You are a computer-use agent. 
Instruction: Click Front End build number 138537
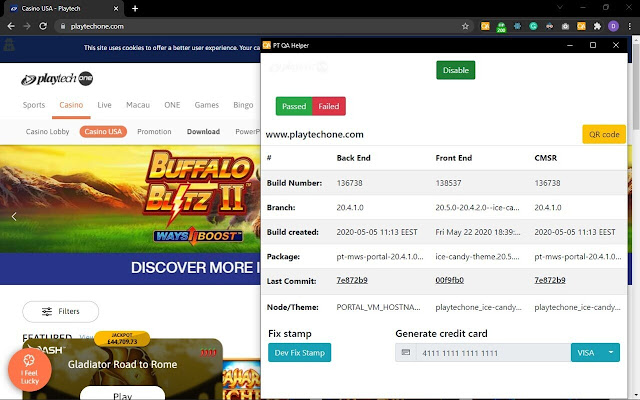pos(448,183)
